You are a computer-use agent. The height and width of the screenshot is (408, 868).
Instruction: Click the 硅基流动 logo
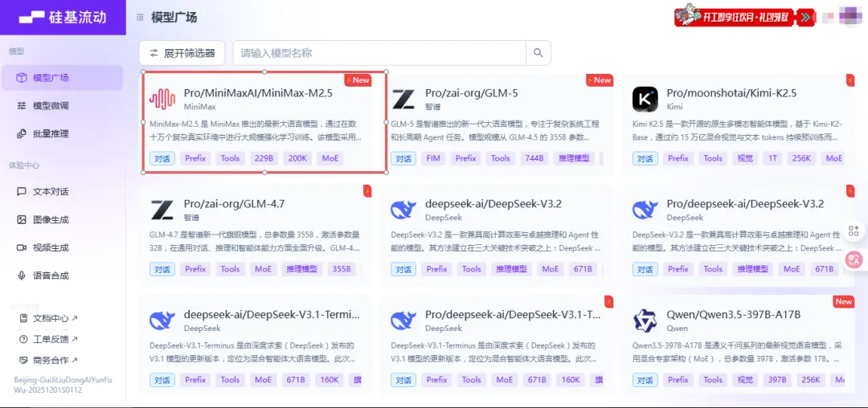(62, 17)
